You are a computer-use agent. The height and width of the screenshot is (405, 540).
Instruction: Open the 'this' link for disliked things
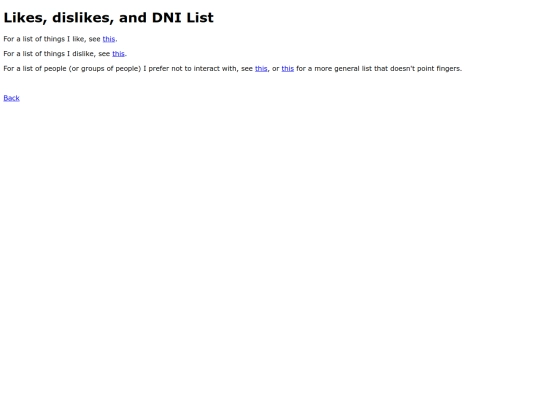click(x=118, y=54)
